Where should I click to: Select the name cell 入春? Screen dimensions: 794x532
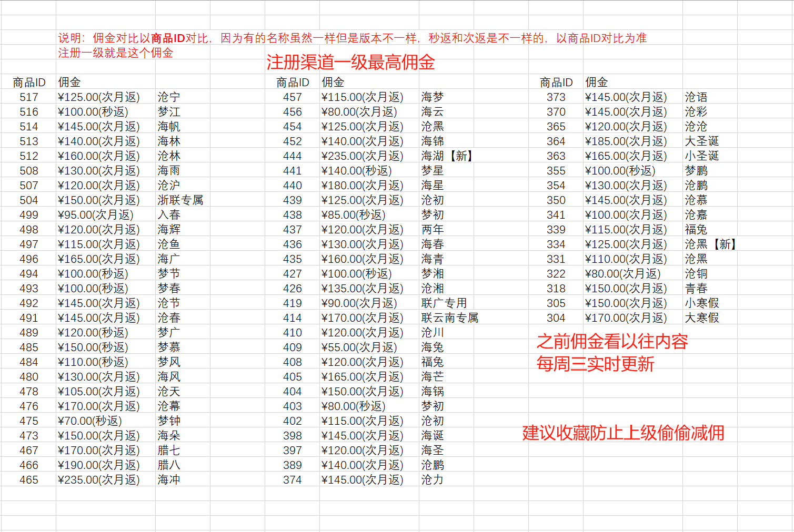click(x=183, y=215)
